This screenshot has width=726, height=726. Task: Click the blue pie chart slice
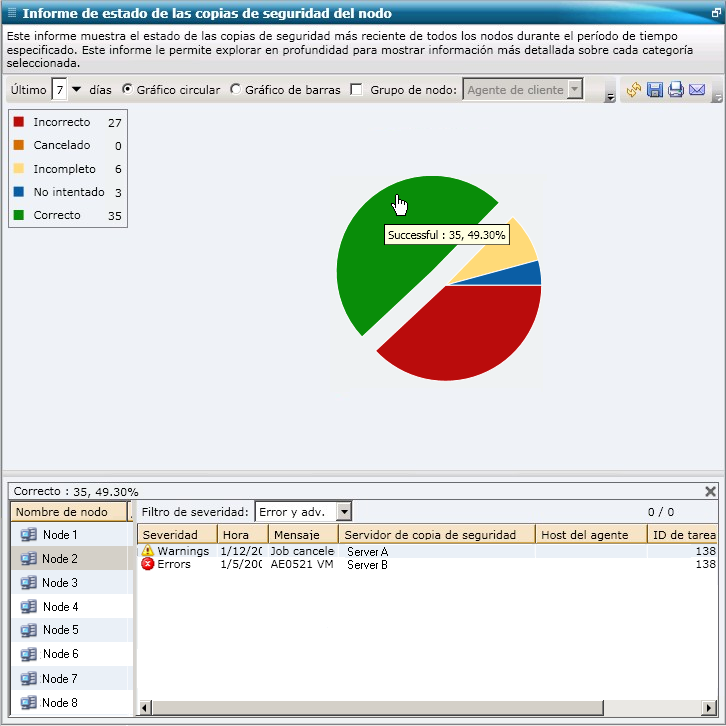pyautogui.click(x=521, y=275)
